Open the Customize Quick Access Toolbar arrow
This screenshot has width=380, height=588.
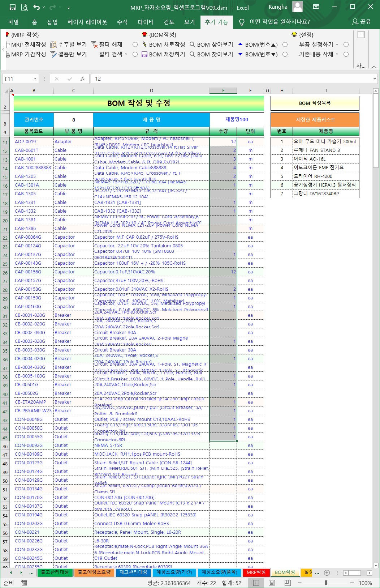69,8
